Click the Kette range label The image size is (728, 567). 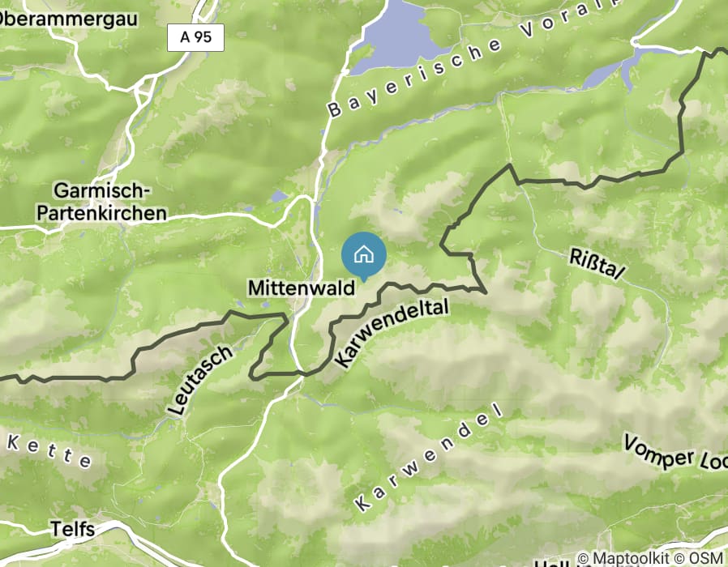pos(49,451)
